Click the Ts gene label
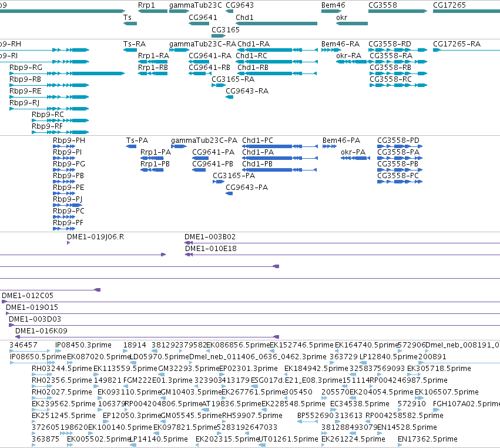 tap(127, 18)
